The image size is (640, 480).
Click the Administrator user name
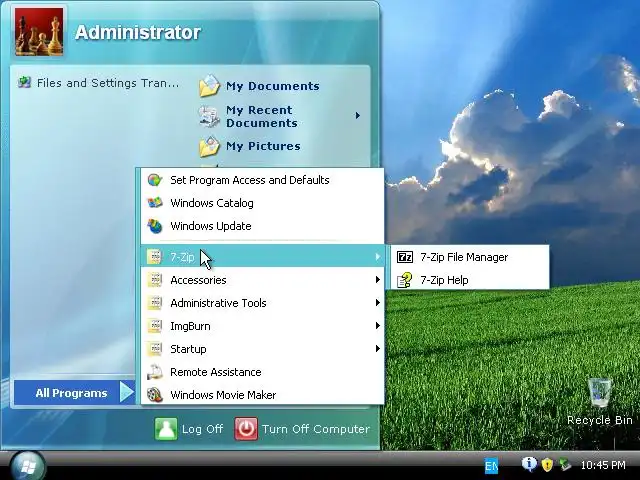(x=138, y=32)
